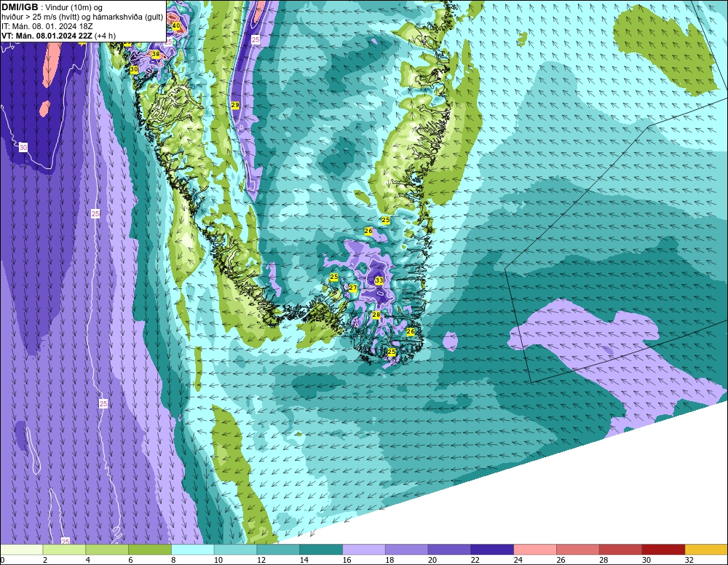The image size is (728, 565).
Task: Click the yellow gust label 27
Action: point(353,288)
